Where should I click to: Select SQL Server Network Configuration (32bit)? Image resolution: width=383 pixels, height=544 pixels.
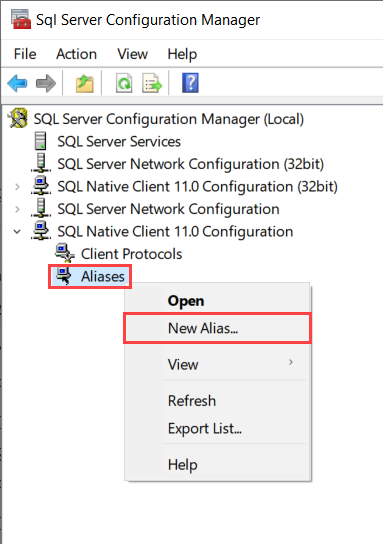click(x=190, y=164)
